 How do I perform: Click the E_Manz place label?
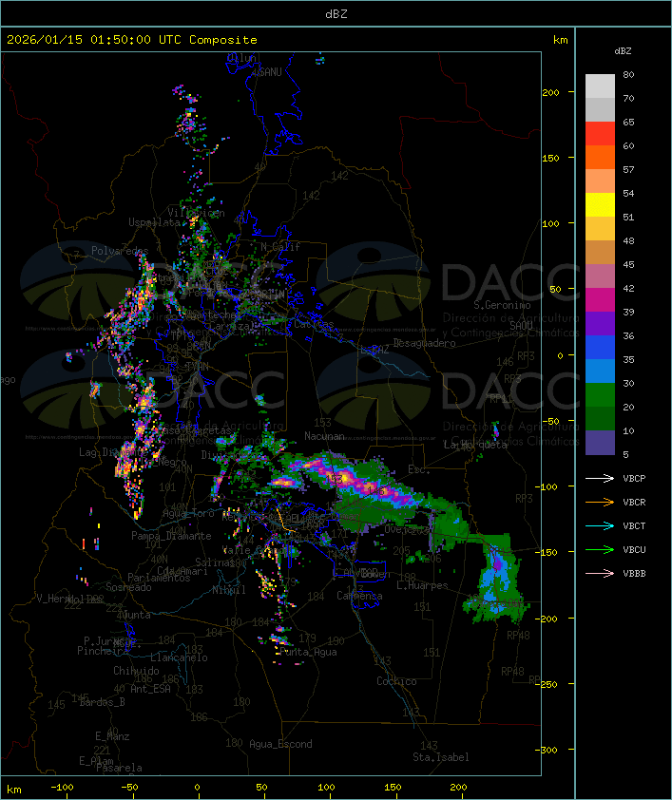(x=112, y=736)
